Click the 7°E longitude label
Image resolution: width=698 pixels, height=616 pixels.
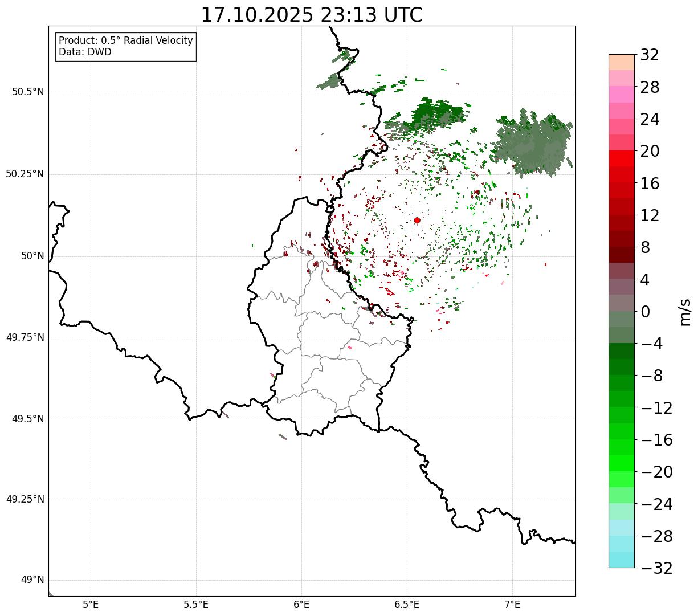click(x=512, y=605)
